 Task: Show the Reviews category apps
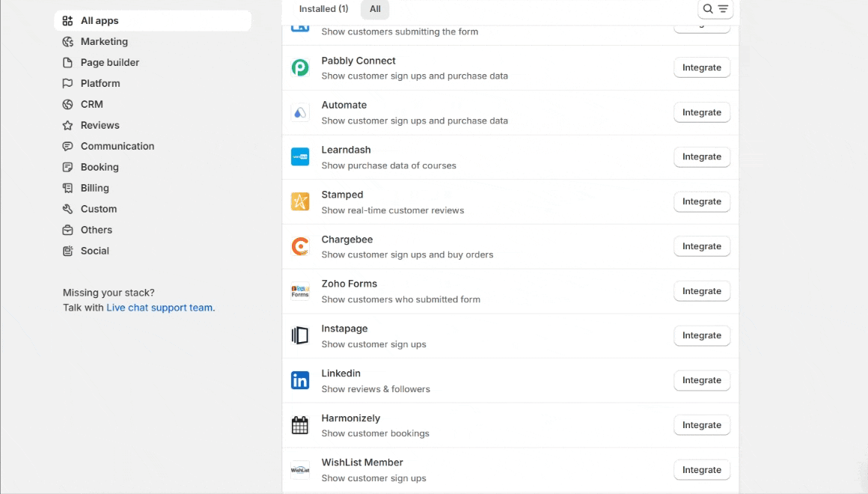coord(100,126)
